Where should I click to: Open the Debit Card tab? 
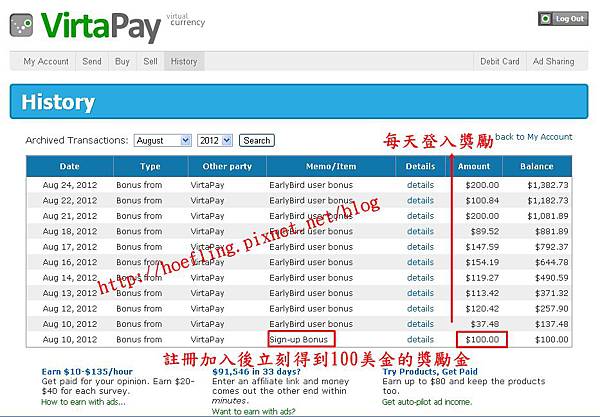click(x=500, y=61)
